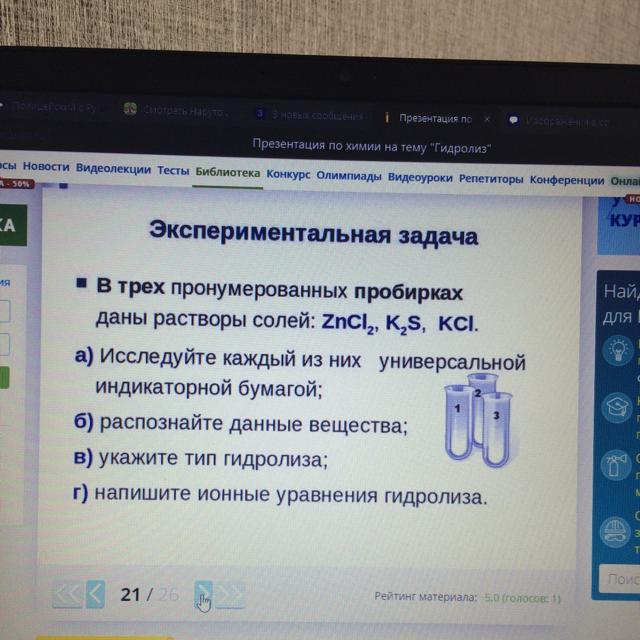Go to the 'Видеоуроки' section
The width and height of the screenshot is (640, 640).
point(420,177)
